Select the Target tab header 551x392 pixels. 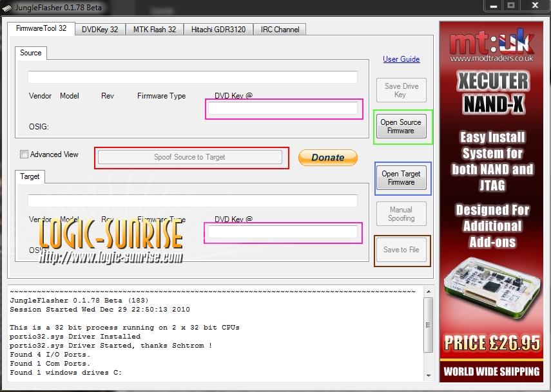[x=30, y=176]
